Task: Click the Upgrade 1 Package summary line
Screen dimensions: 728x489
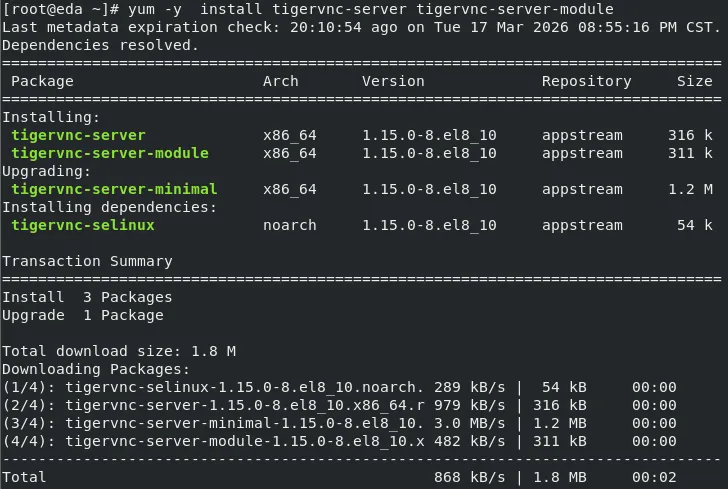Action: point(83,315)
